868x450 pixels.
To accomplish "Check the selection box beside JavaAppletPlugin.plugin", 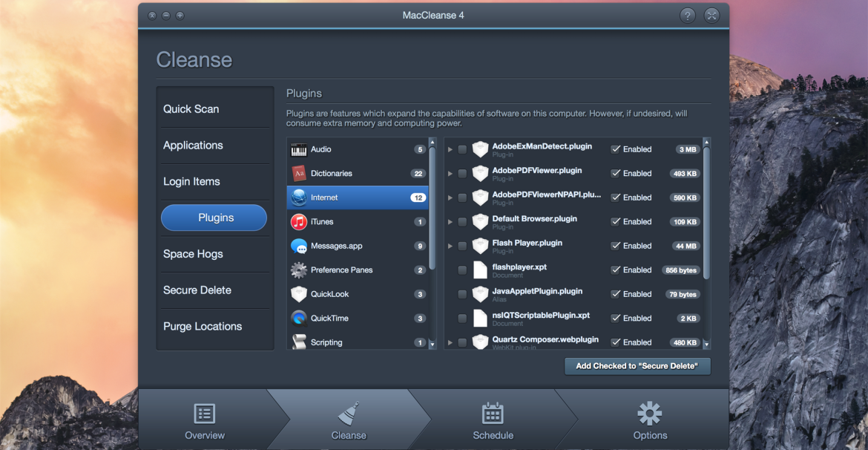I will (462, 294).
